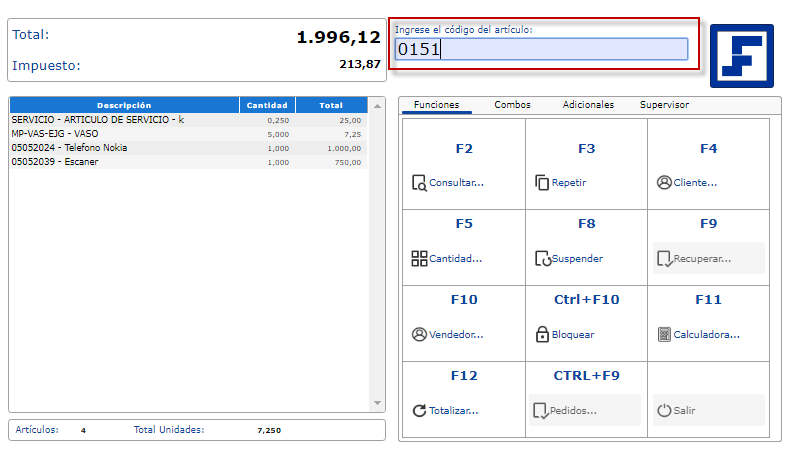Focus the article code input field
The image size is (806, 473).
pos(541,49)
